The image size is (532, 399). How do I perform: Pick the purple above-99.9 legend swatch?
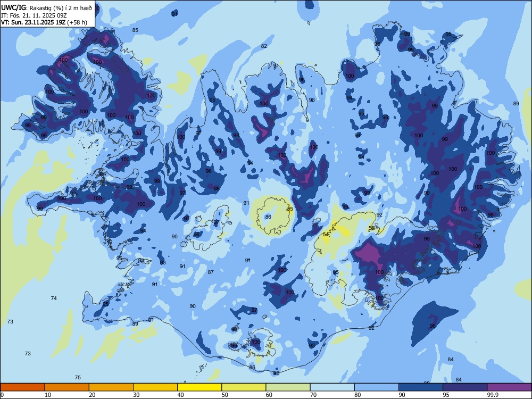509,387
